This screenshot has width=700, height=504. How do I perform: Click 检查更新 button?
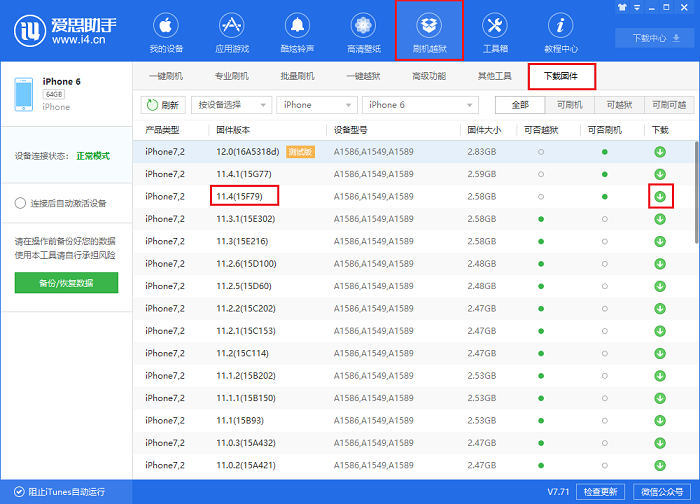pyautogui.click(x=600, y=492)
